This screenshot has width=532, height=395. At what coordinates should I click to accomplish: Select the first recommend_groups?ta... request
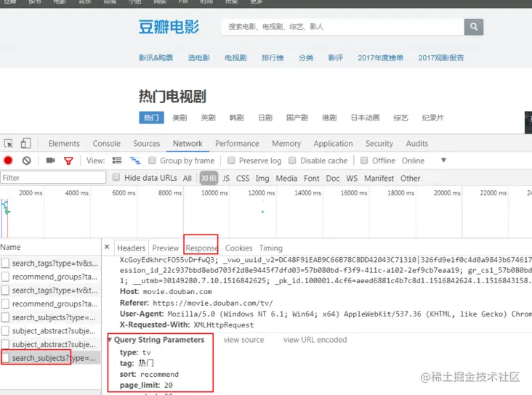point(50,277)
